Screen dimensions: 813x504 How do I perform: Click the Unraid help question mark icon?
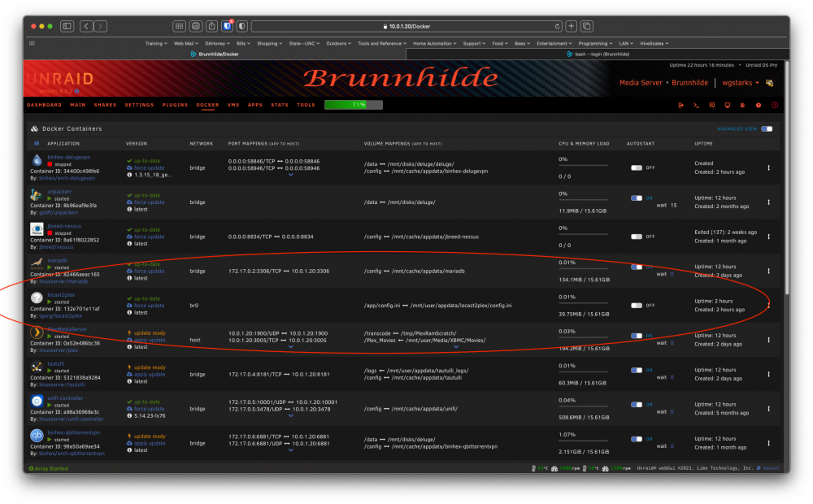[759, 105]
